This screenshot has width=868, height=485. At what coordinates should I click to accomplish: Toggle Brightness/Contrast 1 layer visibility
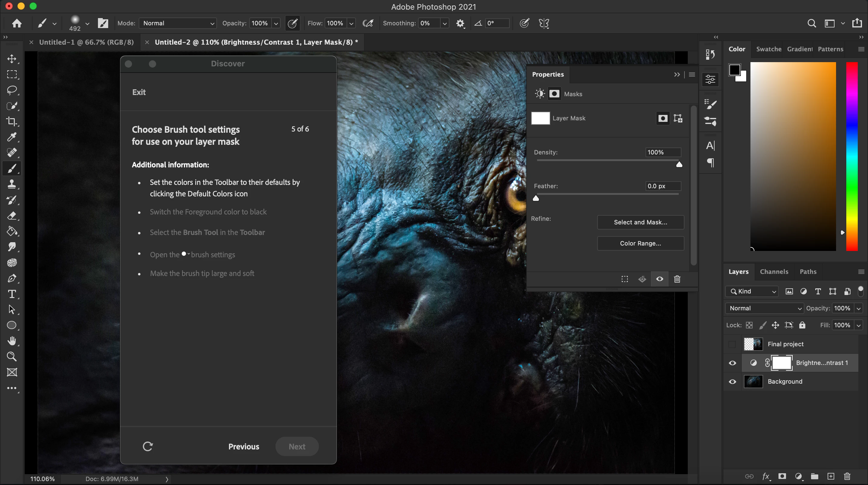coord(732,363)
